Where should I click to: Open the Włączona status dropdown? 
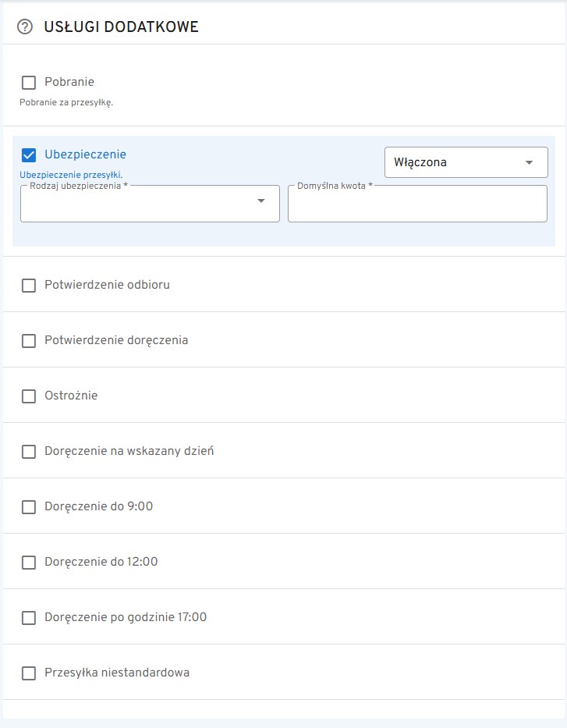tap(466, 162)
